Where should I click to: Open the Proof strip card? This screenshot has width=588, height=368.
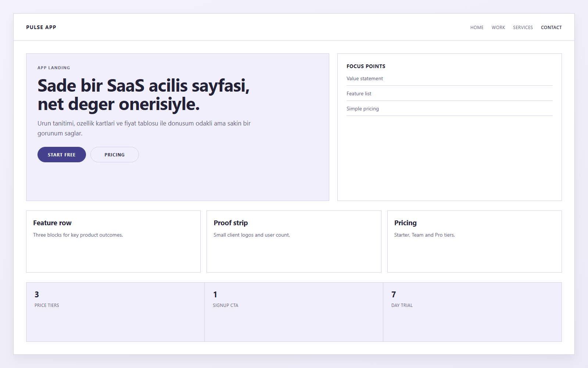coord(231,223)
